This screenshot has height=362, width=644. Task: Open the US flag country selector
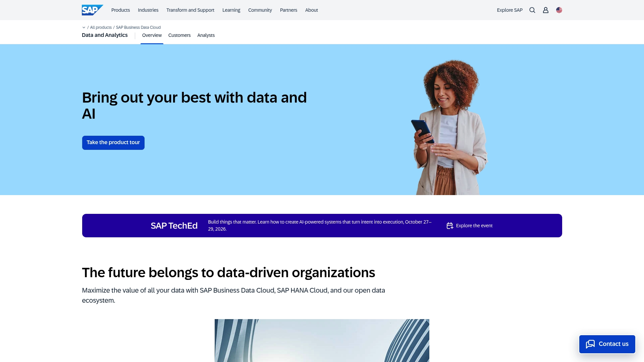click(x=559, y=10)
